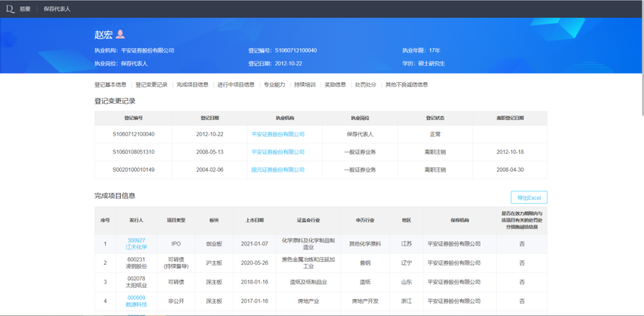
Task: Click the IPO project type cell
Action: point(176,244)
